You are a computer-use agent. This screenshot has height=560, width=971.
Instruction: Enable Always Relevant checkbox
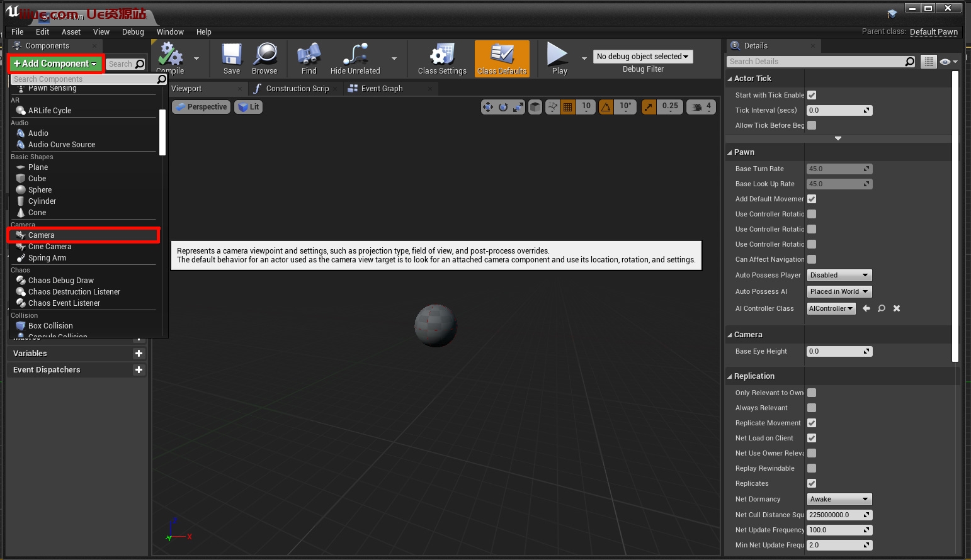click(812, 408)
